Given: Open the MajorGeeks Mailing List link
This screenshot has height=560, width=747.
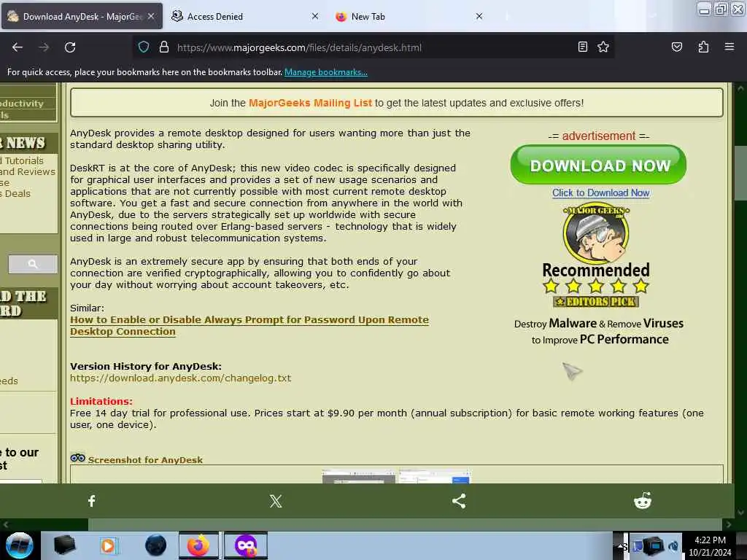Looking at the screenshot, I should pos(310,103).
